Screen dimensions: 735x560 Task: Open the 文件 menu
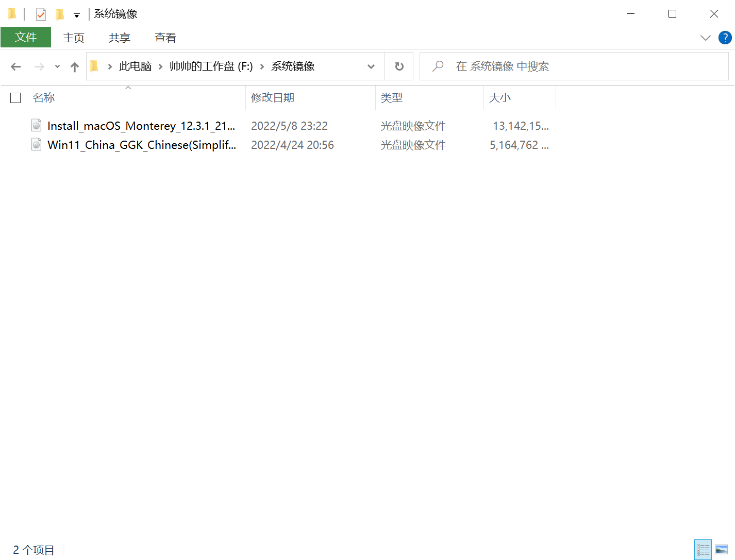(26, 38)
